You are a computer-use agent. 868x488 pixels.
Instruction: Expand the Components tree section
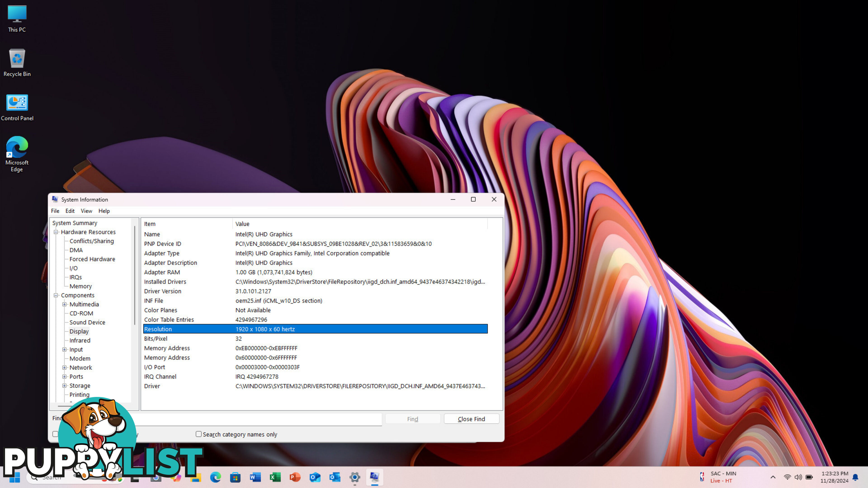56,295
